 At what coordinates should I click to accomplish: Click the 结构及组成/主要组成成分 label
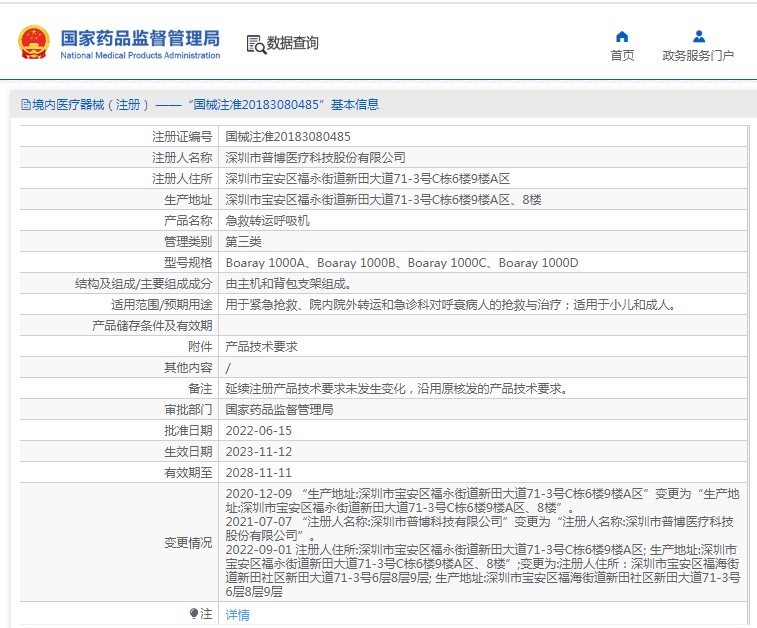(x=143, y=283)
